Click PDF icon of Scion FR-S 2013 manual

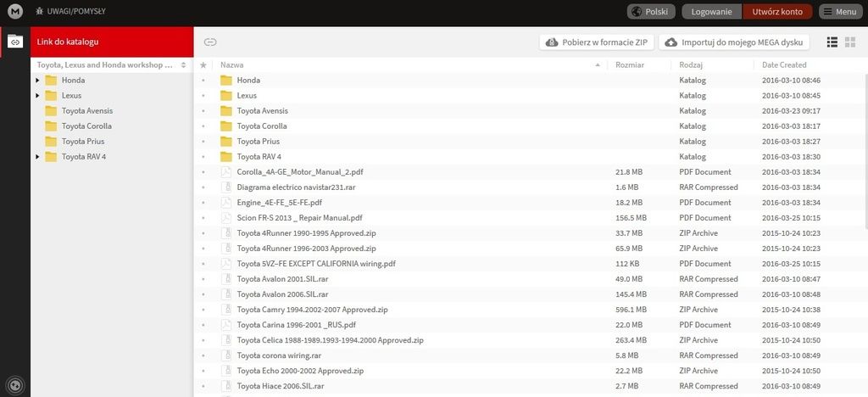point(225,218)
